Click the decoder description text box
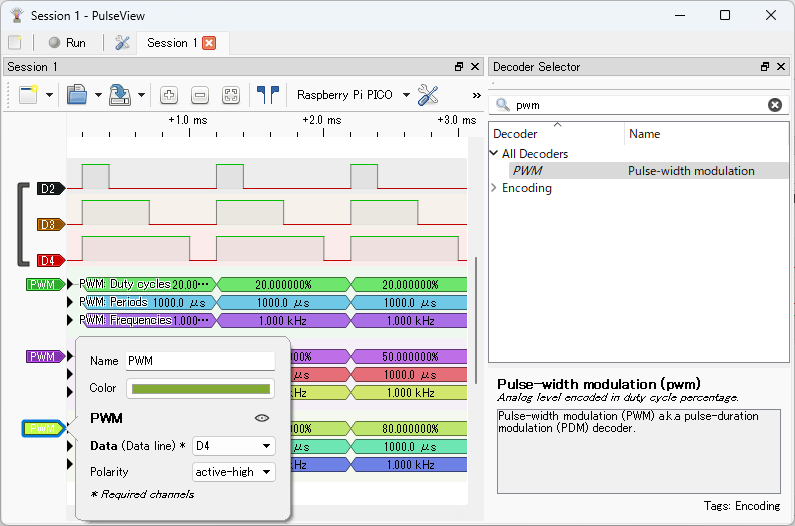This screenshot has width=795, height=526. tap(639, 451)
